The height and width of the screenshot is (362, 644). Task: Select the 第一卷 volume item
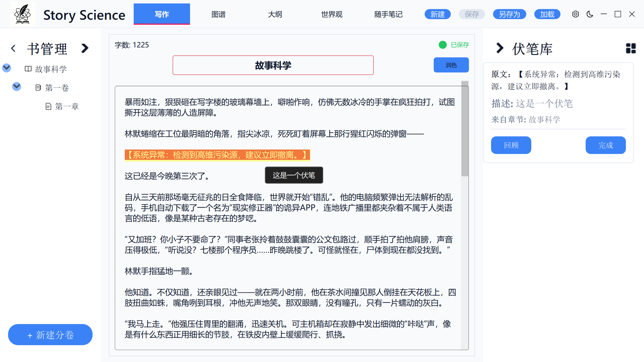pos(57,88)
